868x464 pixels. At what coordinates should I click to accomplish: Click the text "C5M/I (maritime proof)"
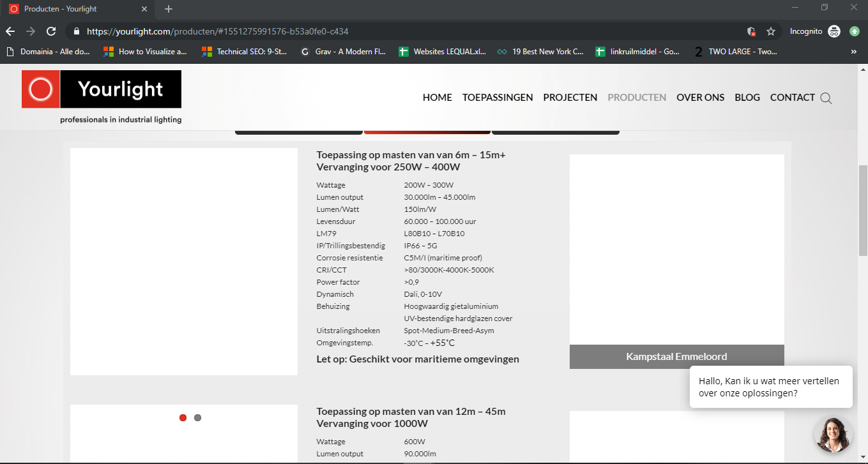point(443,258)
